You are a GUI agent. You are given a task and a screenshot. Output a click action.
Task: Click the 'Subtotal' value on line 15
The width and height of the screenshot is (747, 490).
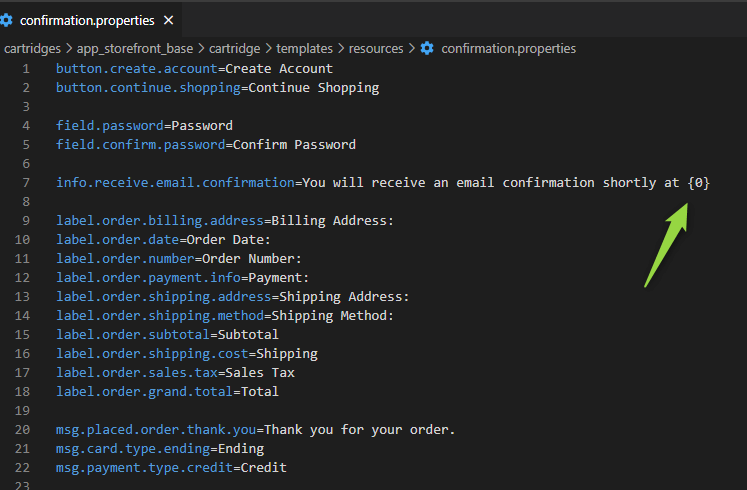coord(248,335)
